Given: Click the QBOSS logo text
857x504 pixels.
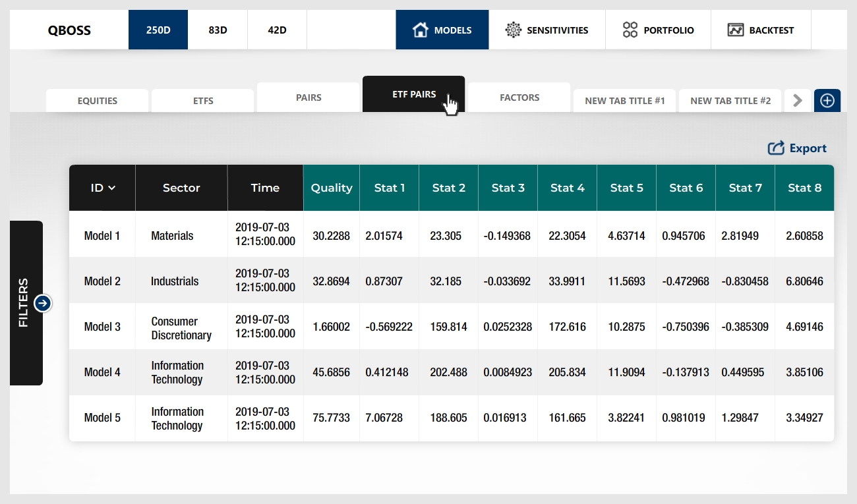Looking at the screenshot, I should (x=69, y=30).
